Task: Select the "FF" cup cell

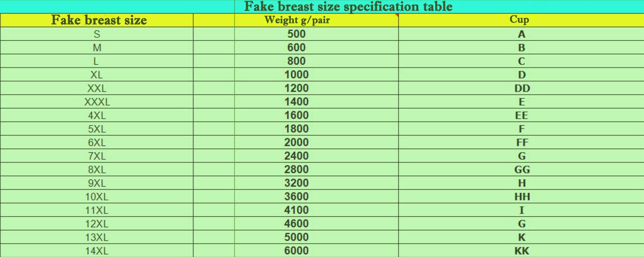Action: (522, 142)
